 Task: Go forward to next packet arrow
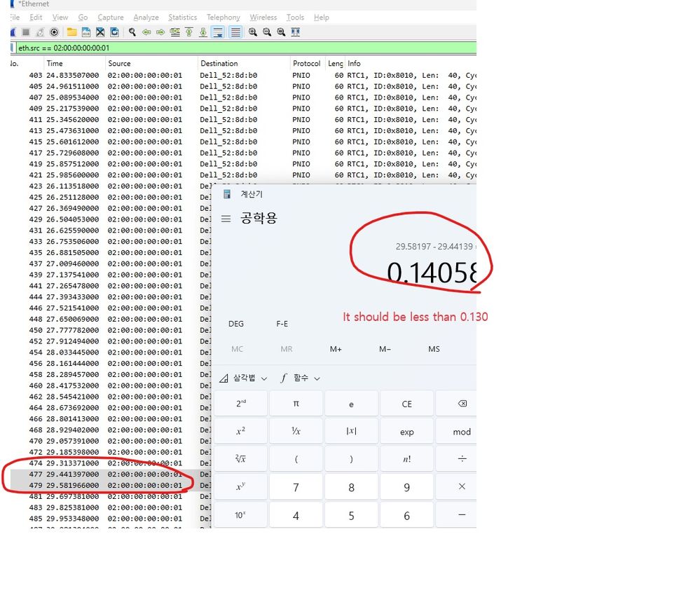point(160,32)
